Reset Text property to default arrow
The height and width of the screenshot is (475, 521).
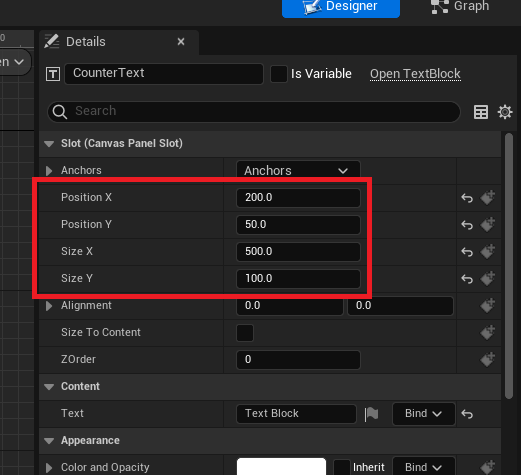(467, 414)
